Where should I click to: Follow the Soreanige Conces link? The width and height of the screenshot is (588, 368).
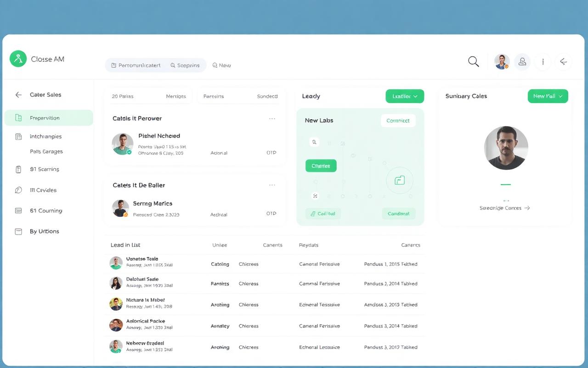tap(504, 208)
